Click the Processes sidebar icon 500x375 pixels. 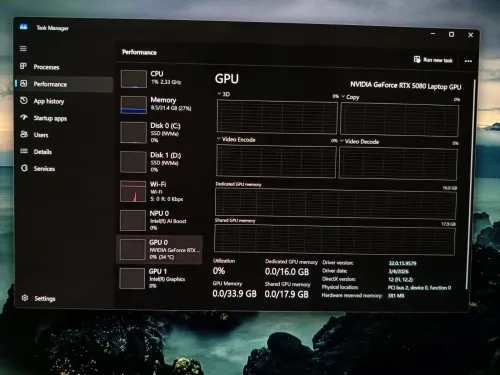(23, 66)
